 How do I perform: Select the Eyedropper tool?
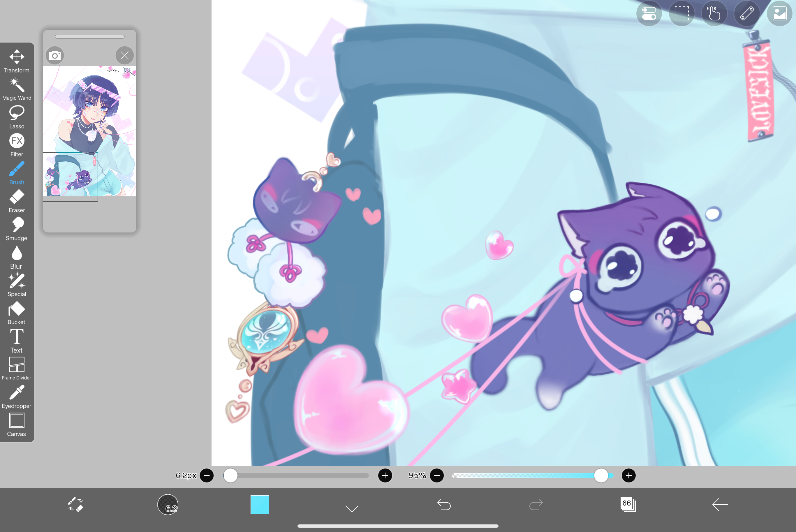pyautogui.click(x=16, y=394)
